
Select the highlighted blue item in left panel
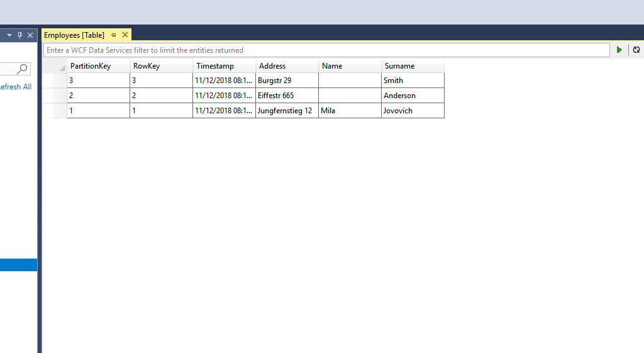point(18,265)
